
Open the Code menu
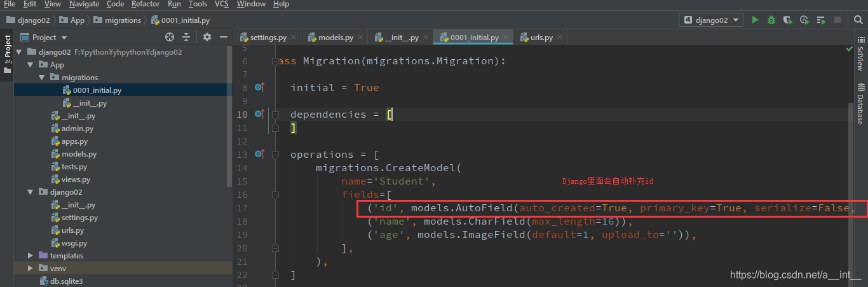click(115, 4)
